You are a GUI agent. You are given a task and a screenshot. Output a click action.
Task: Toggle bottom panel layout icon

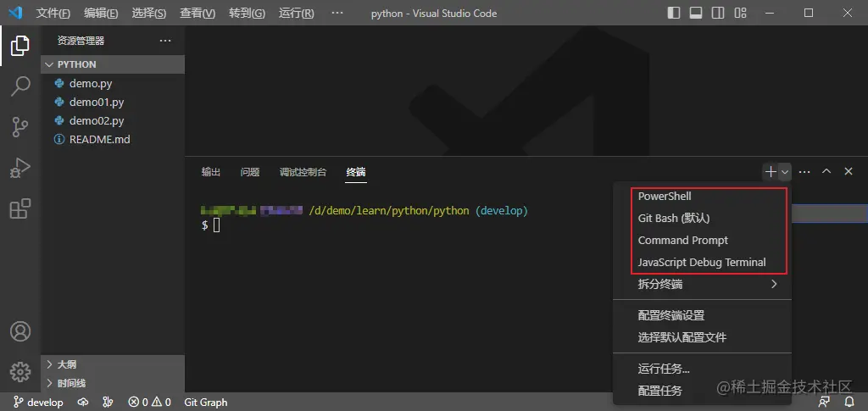pyautogui.click(x=696, y=13)
